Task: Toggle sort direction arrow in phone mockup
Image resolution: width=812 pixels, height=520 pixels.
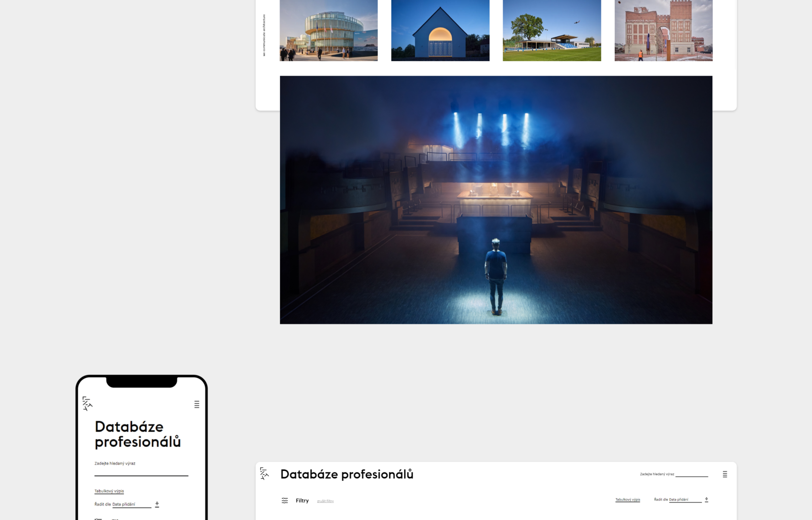Action: 157,504
